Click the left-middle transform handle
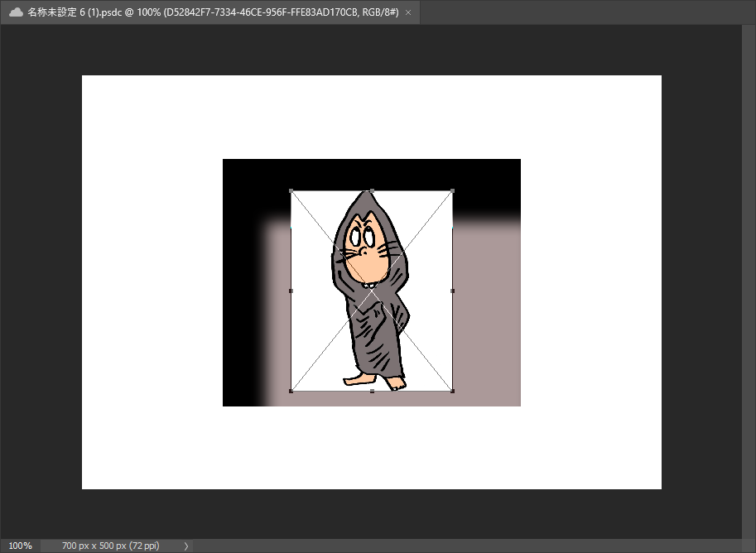The height and width of the screenshot is (553, 756). coord(291,291)
